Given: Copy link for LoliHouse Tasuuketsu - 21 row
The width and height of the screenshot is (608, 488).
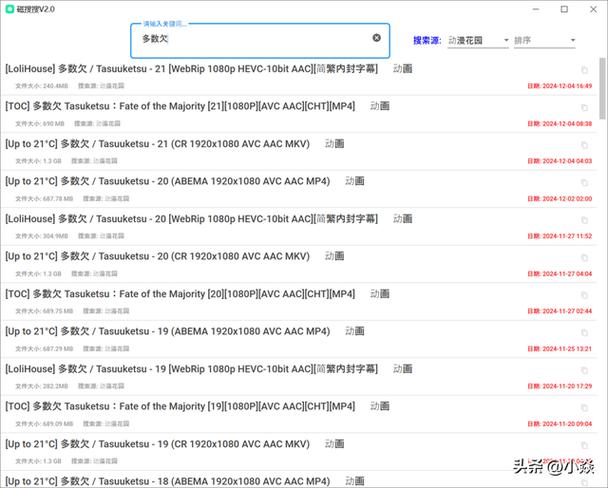Looking at the screenshot, I should [x=584, y=70].
